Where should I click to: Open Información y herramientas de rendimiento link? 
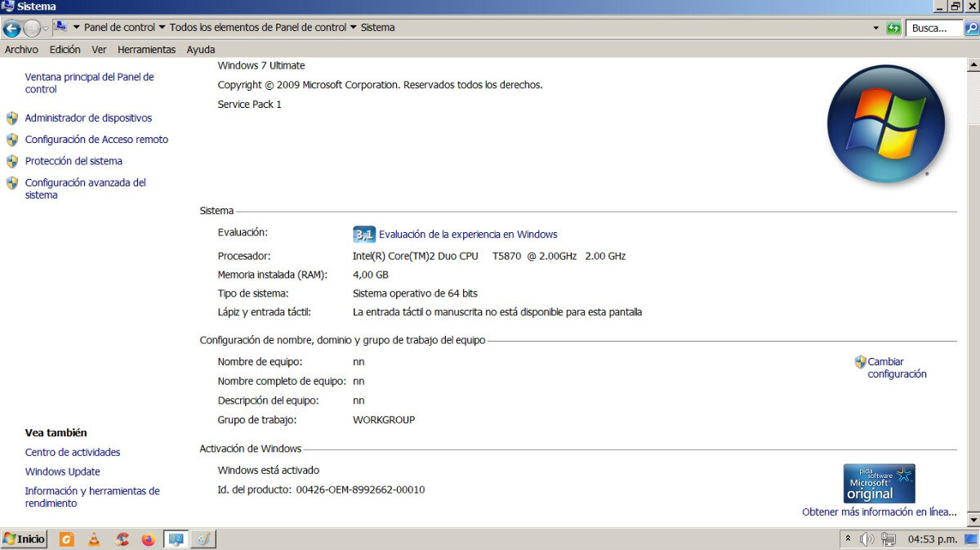[92, 497]
